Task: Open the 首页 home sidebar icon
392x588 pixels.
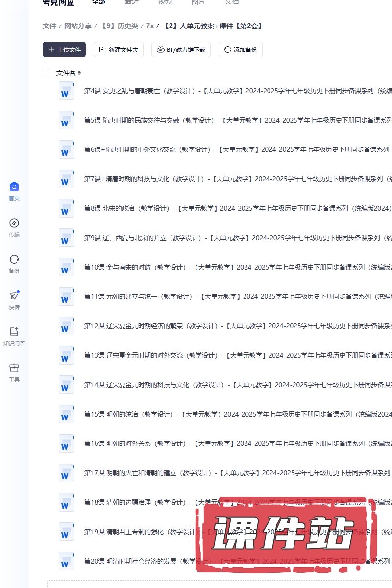Action: [x=14, y=187]
